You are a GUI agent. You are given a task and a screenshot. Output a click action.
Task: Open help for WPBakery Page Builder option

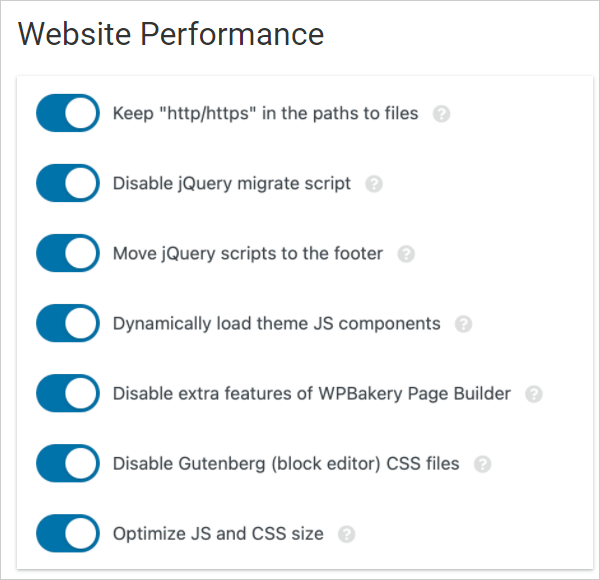[x=534, y=394]
